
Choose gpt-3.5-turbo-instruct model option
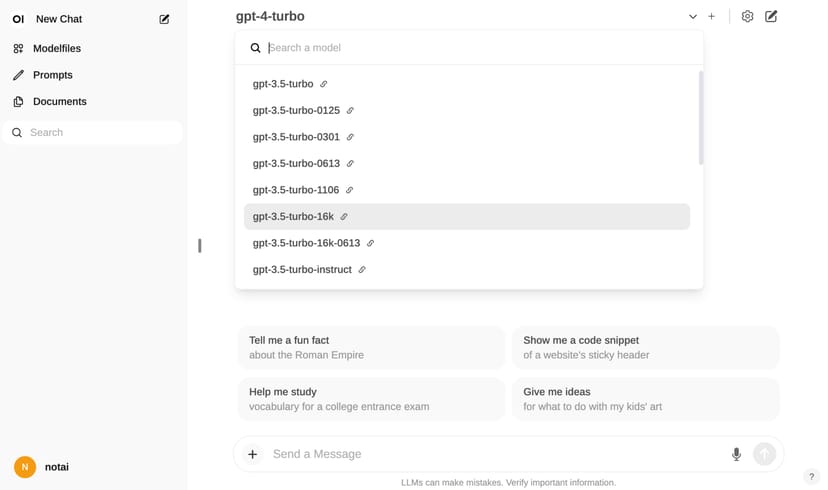click(x=302, y=269)
